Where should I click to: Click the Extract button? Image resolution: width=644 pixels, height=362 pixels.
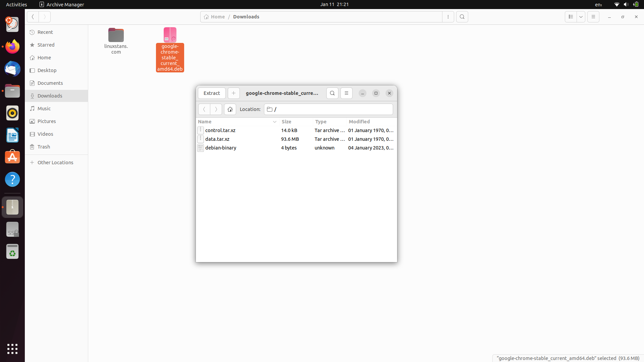[212, 93]
